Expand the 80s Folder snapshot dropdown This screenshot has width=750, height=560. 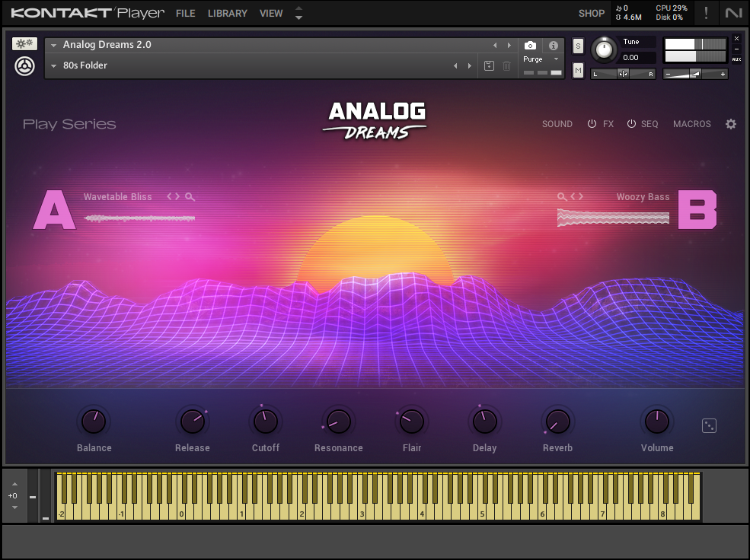coord(53,65)
